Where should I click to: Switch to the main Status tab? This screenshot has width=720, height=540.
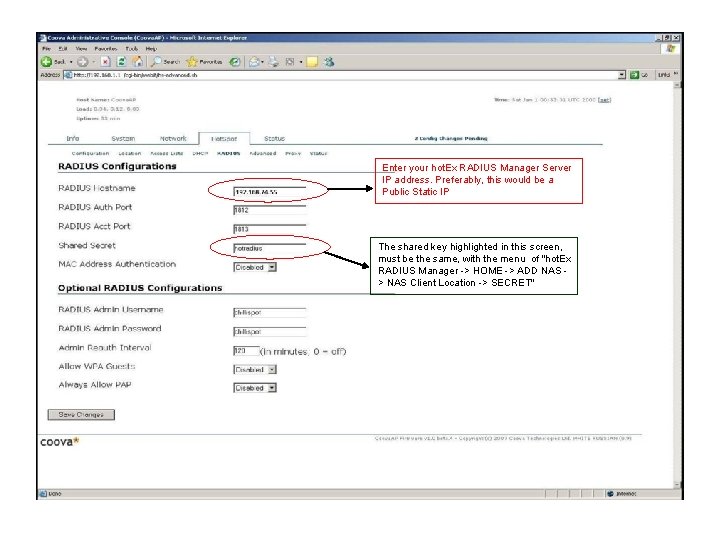275,138
